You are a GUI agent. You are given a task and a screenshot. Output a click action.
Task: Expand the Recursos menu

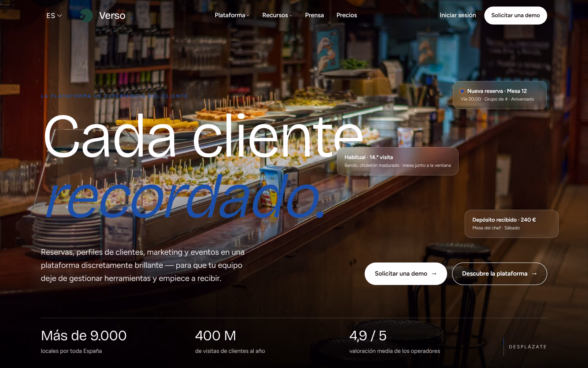[277, 15]
